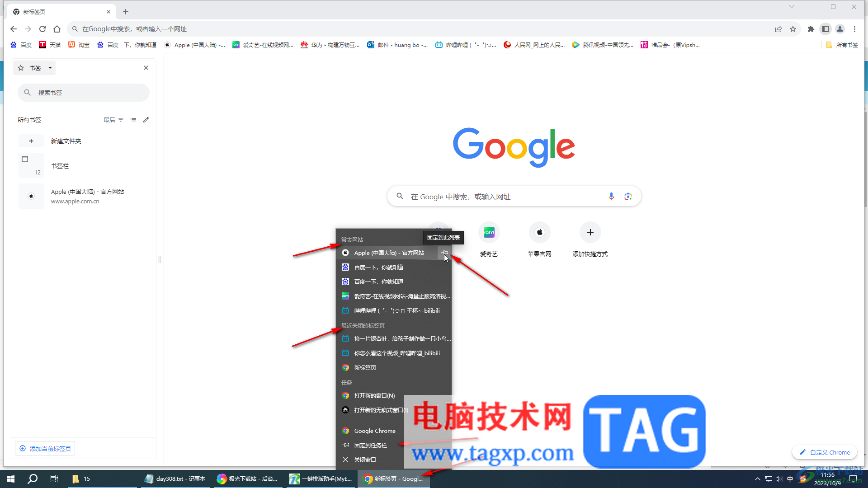The height and width of the screenshot is (488, 868).
Task: Open the Windows Start menu
Action: (x=11, y=479)
